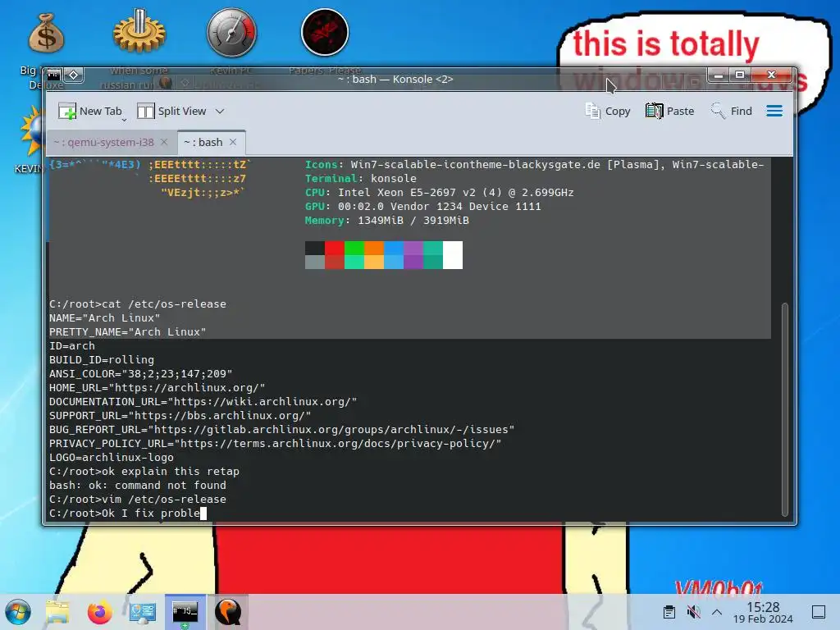Launch Firefox from the taskbar

99,612
